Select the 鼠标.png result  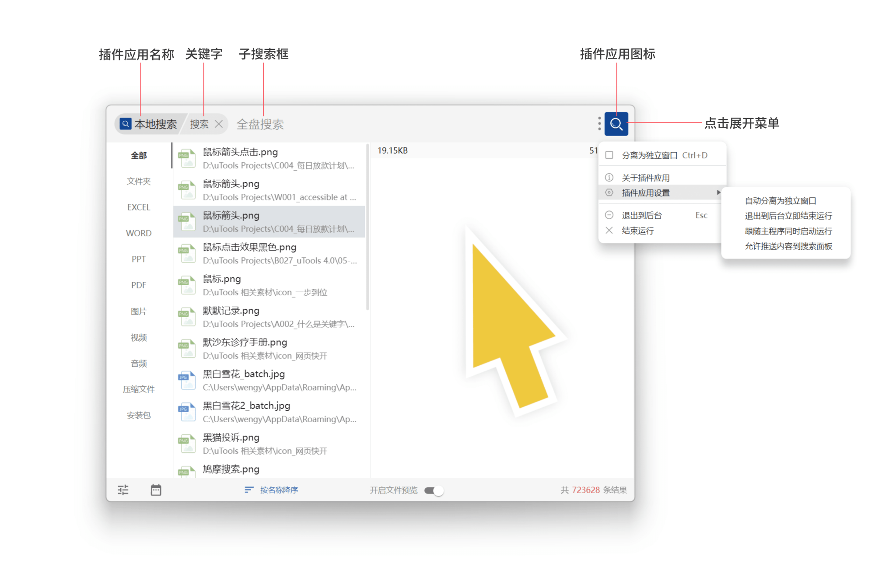click(x=269, y=285)
